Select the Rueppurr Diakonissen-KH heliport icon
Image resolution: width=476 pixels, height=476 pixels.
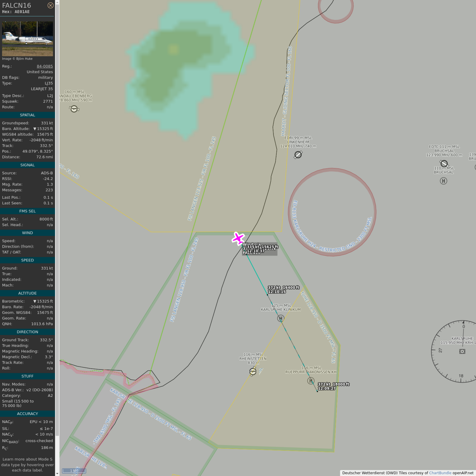click(x=311, y=381)
